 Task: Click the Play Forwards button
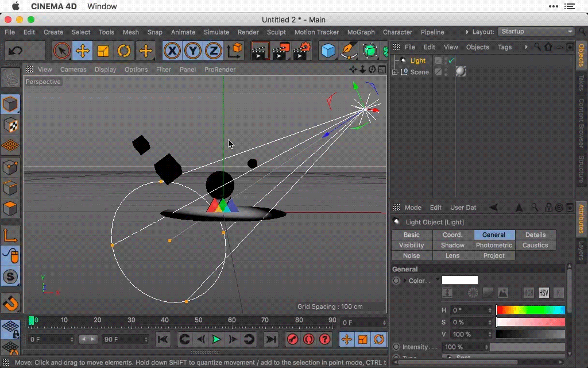216,339
